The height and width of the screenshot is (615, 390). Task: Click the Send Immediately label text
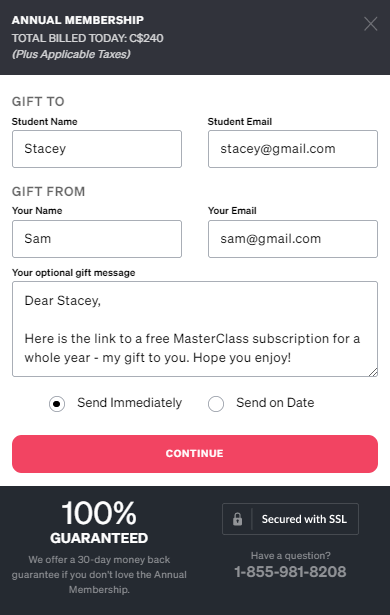[x=129, y=403]
